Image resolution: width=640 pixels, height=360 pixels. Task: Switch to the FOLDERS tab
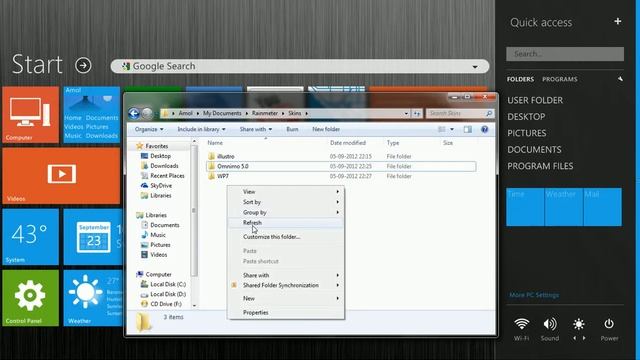pos(520,79)
